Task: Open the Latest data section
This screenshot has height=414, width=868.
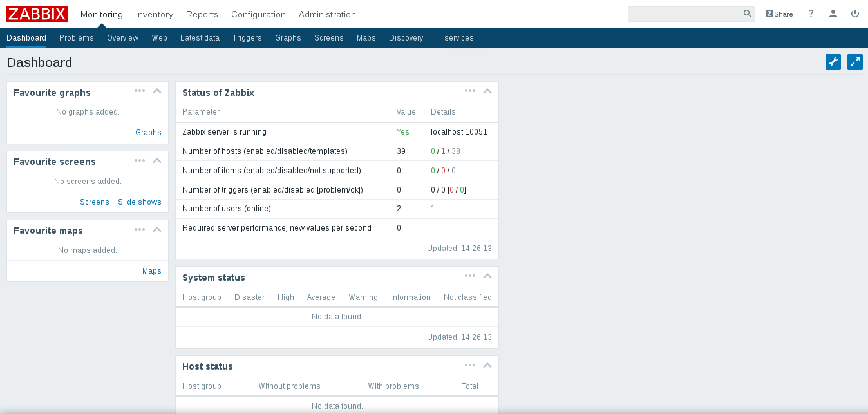Action: [x=200, y=38]
